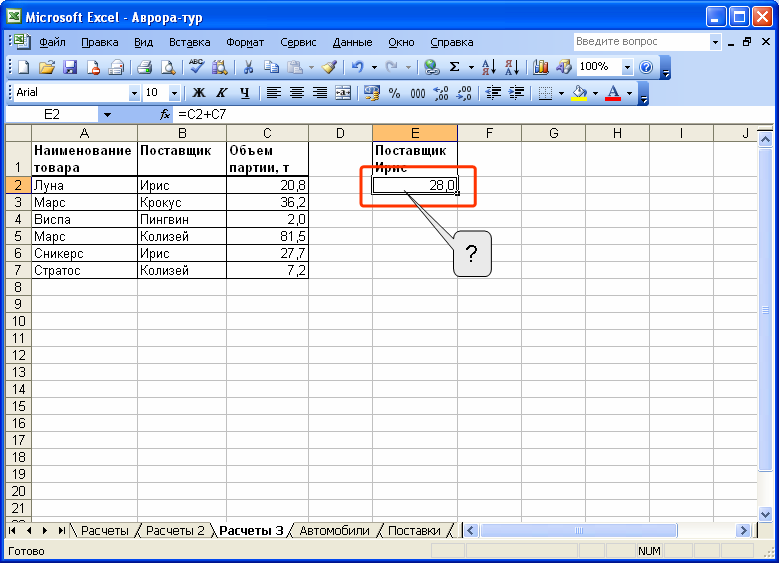Image resolution: width=779 pixels, height=563 pixels.
Task: Open the 100% zoom dropdown
Action: click(x=627, y=67)
